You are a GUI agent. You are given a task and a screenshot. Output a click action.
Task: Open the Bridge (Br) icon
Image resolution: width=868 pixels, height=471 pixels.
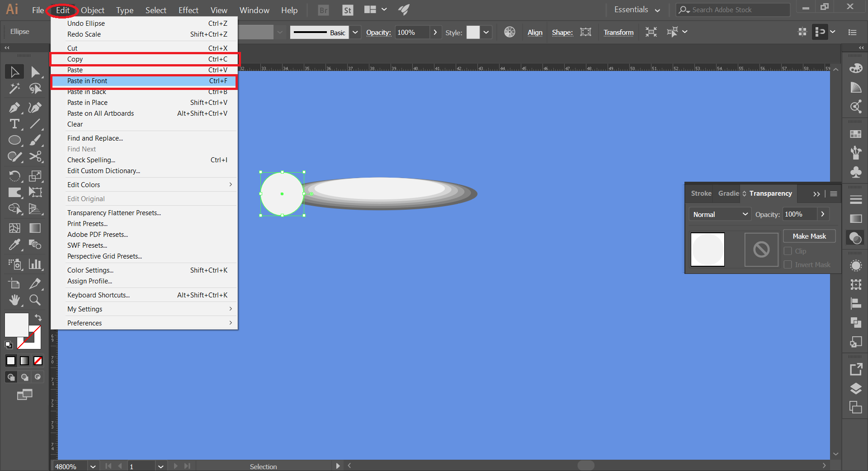pyautogui.click(x=324, y=10)
